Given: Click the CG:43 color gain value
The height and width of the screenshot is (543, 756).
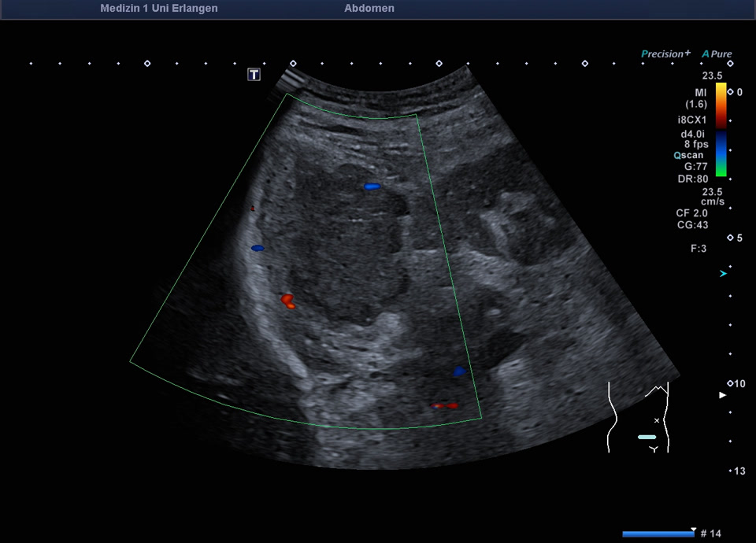Looking at the screenshot, I should click(x=691, y=225).
